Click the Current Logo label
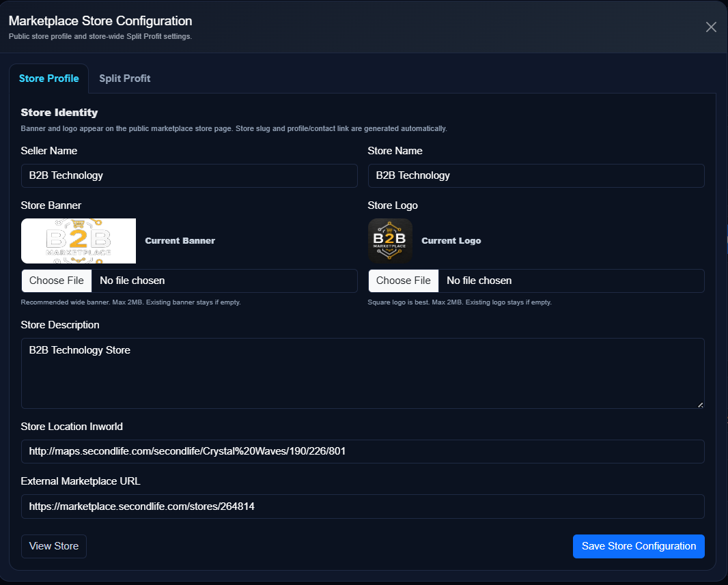Screen dimensions: 728x585 (x=451, y=241)
